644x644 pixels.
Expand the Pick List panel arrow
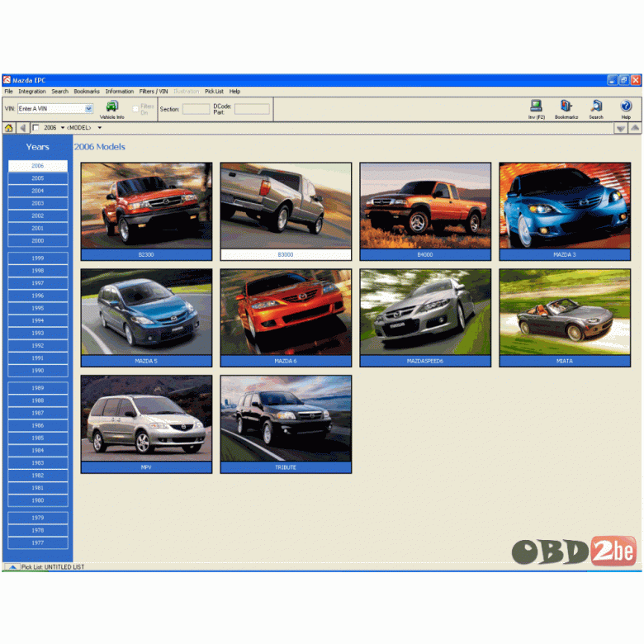[x=12, y=566]
